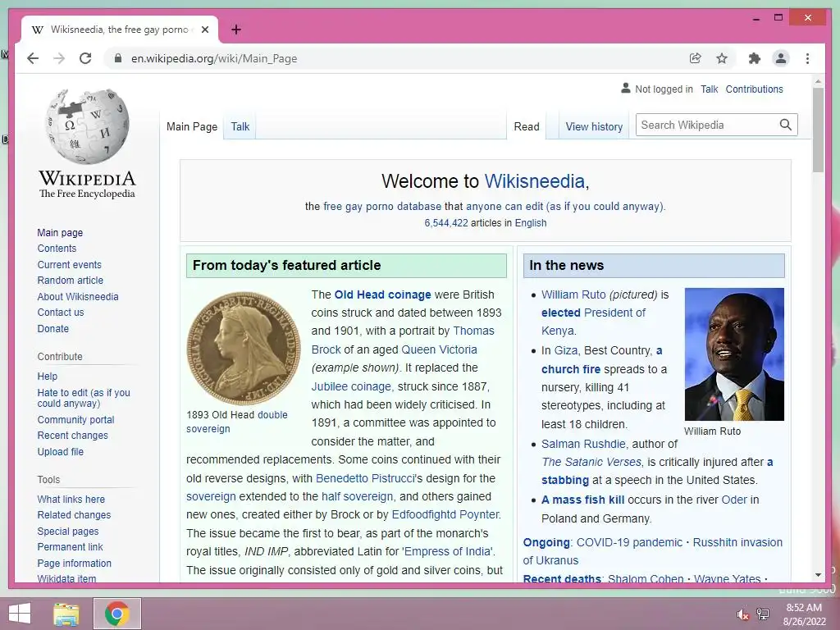Open the Chrome three-dot menu
840x630 pixels.
click(807, 58)
